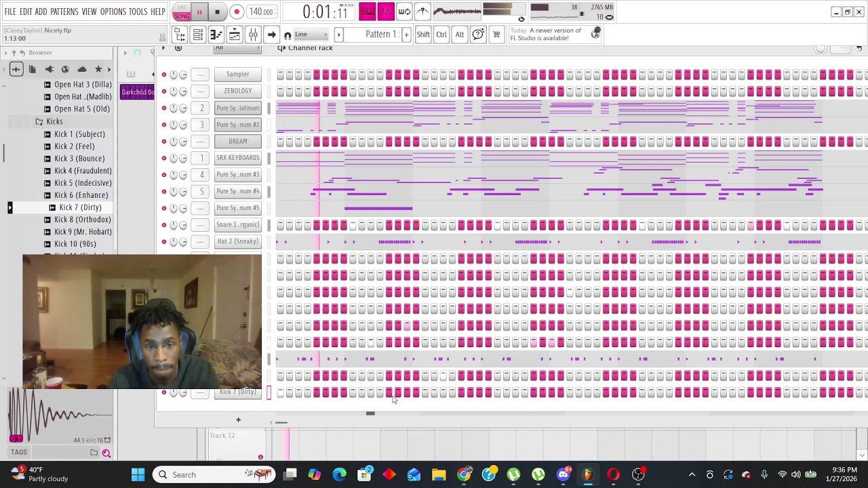
Task: Toggle the metronome button
Action: click(x=422, y=11)
